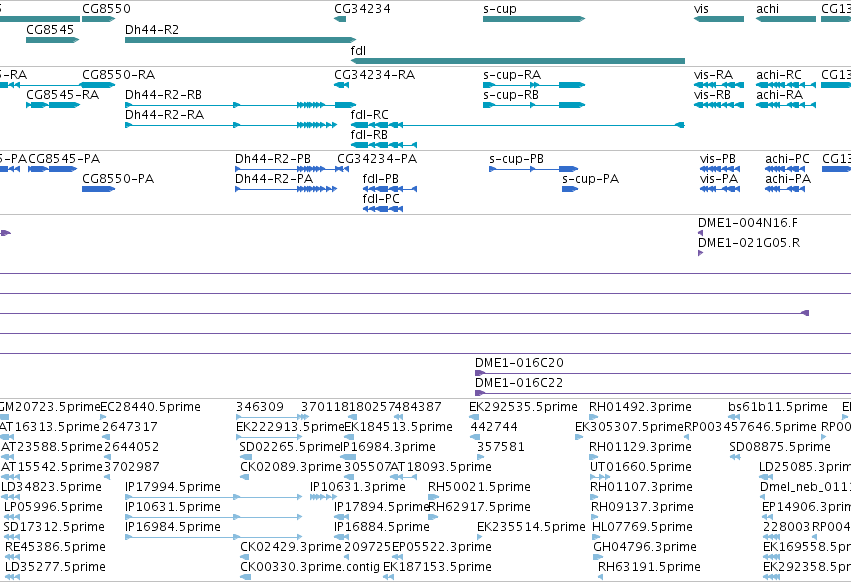
Task: Select the vis gene arrow
Action: pyautogui.click(x=719, y=19)
